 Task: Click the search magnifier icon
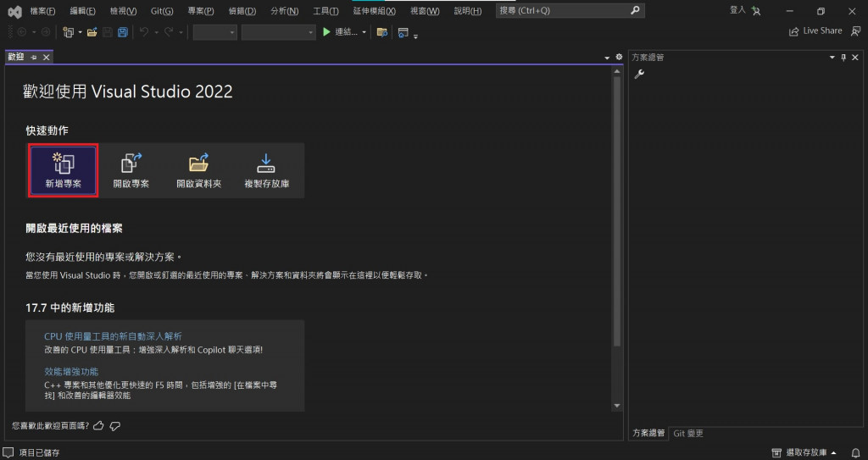point(635,10)
